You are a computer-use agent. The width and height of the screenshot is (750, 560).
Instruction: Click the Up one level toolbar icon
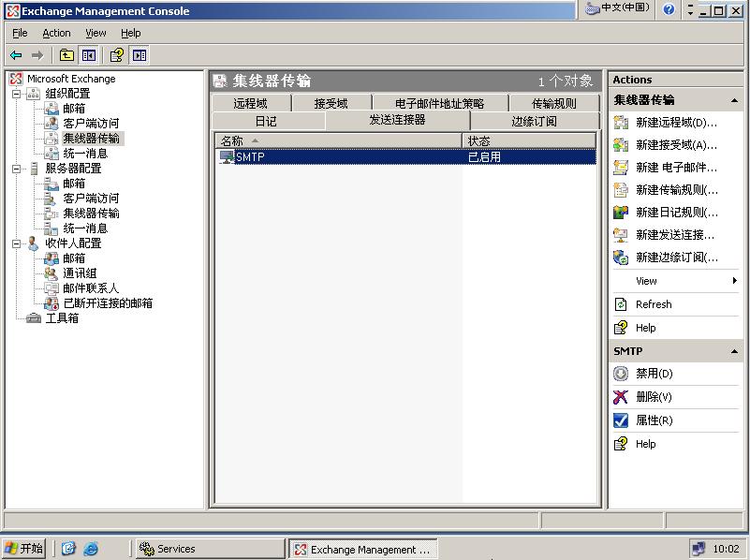[x=66, y=55]
